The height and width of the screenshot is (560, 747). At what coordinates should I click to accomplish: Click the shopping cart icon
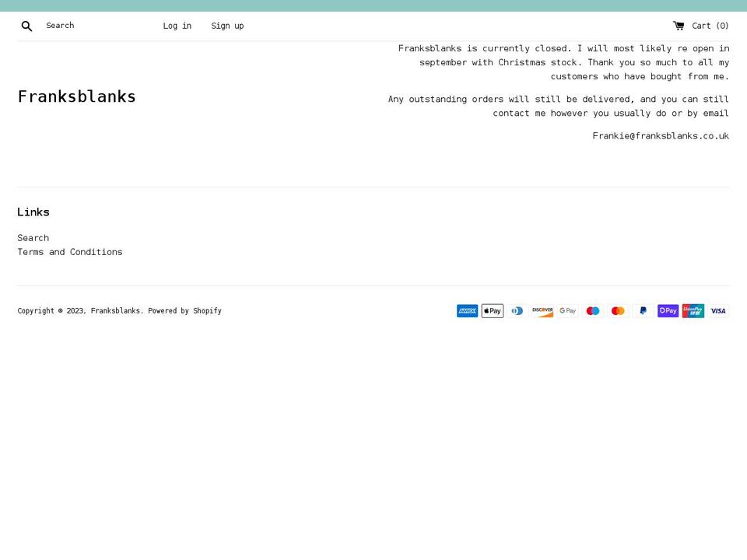pyautogui.click(x=679, y=25)
